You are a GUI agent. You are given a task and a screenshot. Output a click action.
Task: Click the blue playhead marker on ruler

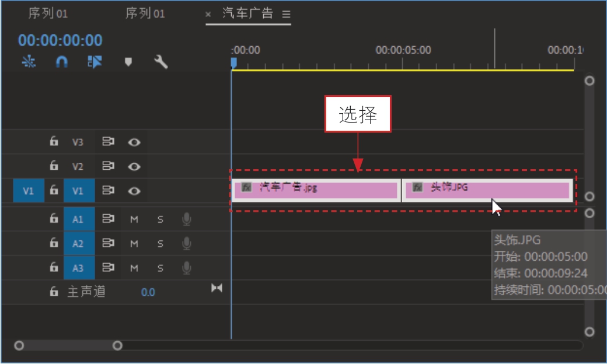click(x=233, y=62)
